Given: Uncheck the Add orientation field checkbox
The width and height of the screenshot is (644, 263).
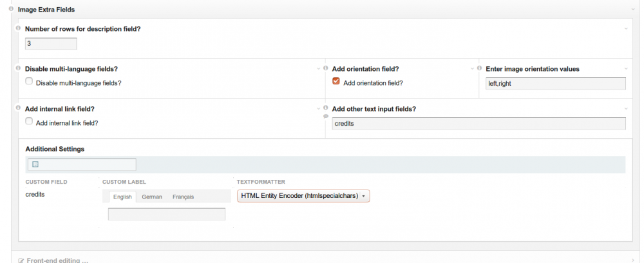Looking at the screenshot, I should 336,82.
